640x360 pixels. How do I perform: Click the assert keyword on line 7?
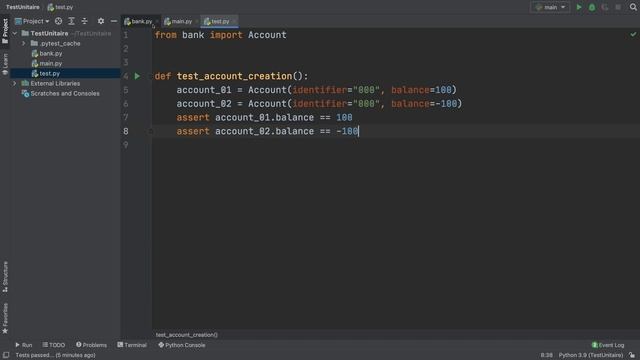coord(193,118)
